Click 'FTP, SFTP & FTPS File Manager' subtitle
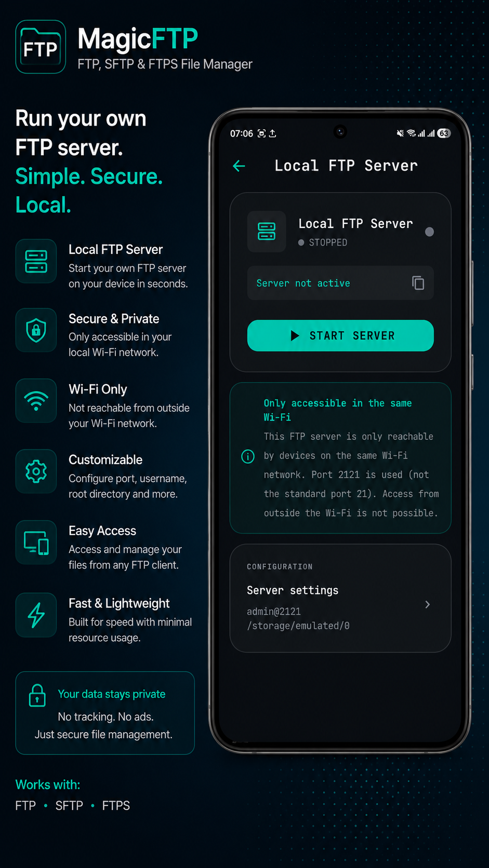Image resolution: width=489 pixels, height=868 pixels. click(165, 64)
